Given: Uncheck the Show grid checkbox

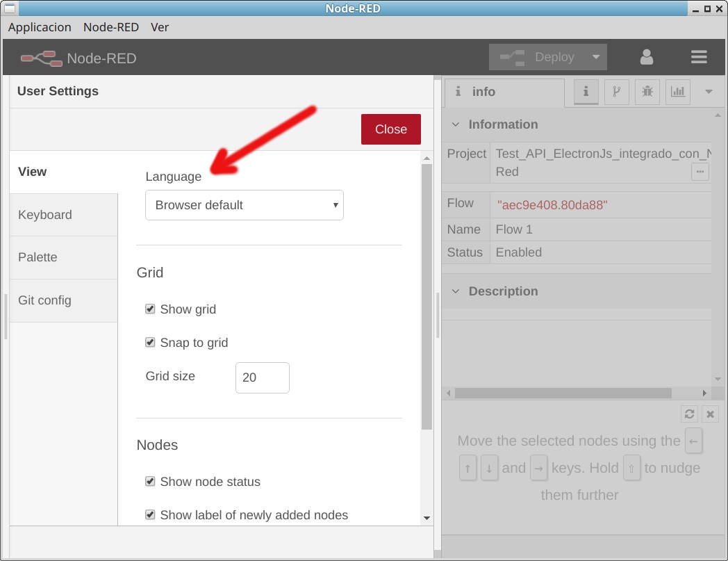Looking at the screenshot, I should [150, 309].
